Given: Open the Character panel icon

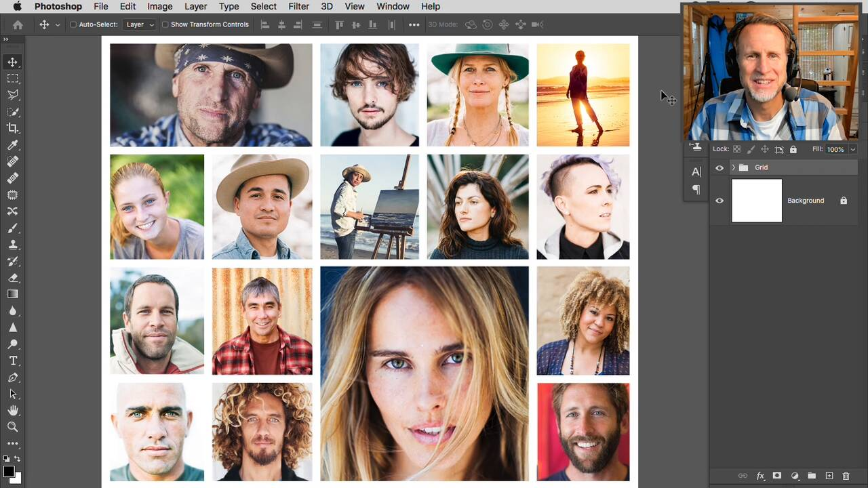Looking at the screenshot, I should tap(696, 172).
